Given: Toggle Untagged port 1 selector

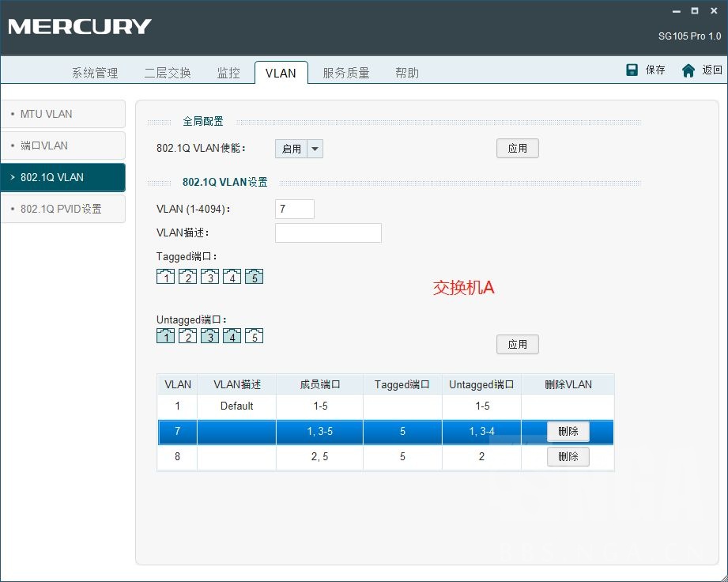Looking at the screenshot, I should [x=165, y=336].
